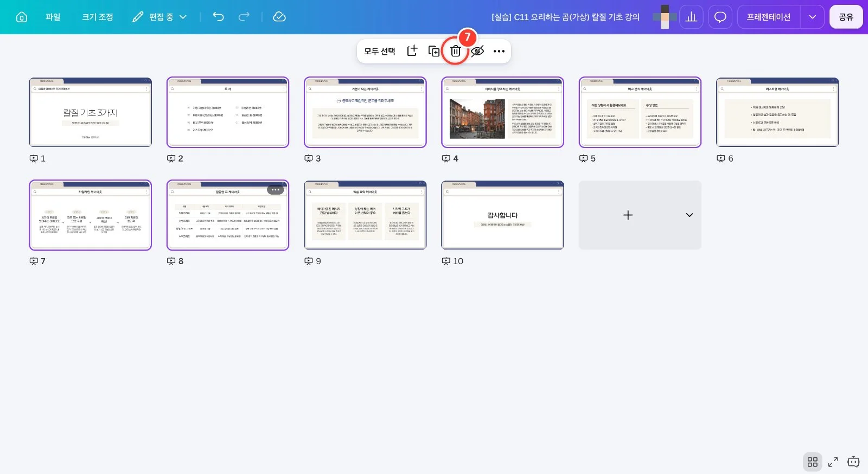
Task: Open speaker notes icon for slide 5
Action: pyautogui.click(x=583, y=158)
